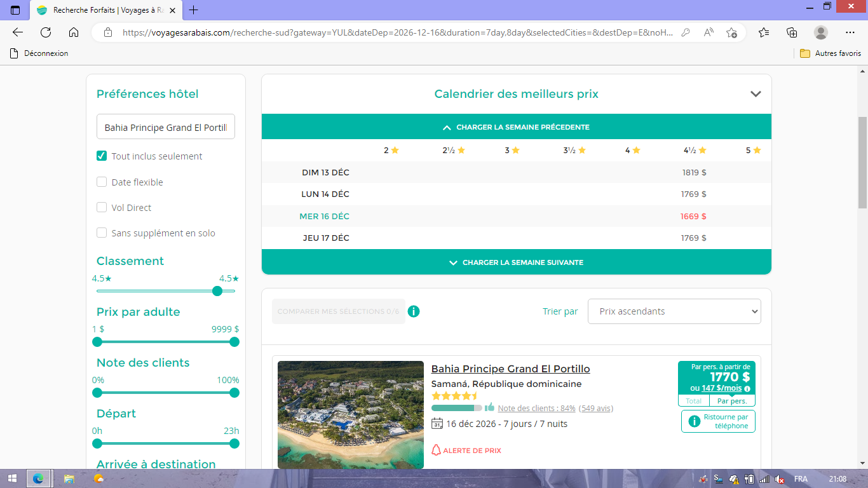This screenshot has height=488, width=868.
Task: Click the thumbs-up icon by client rating
Action: [x=490, y=407]
